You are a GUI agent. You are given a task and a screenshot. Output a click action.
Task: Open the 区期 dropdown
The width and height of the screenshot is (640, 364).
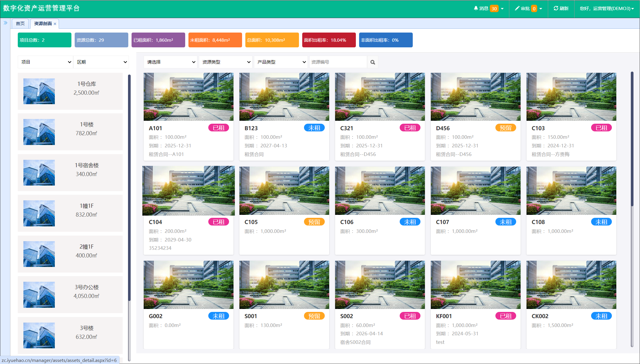pyautogui.click(x=101, y=62)
